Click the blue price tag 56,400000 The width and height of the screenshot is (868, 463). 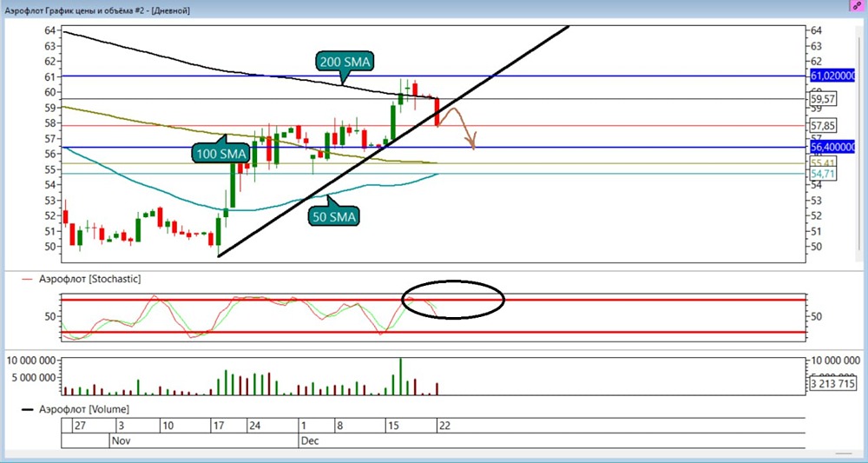[832, 148]
